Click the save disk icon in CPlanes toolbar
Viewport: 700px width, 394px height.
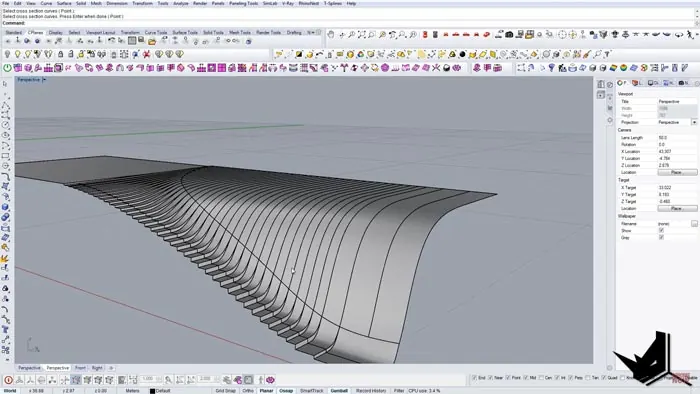(x=142, y=41)
